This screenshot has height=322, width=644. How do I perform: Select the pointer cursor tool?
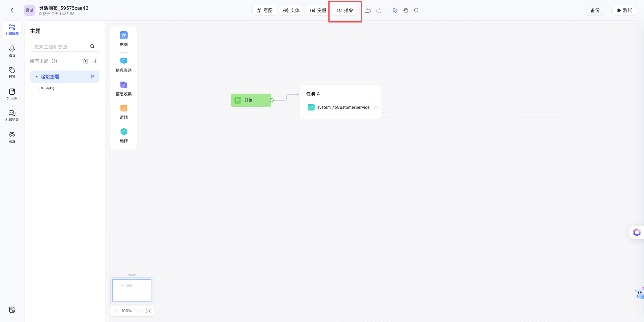pyautogui.click(x=395, y=10)
